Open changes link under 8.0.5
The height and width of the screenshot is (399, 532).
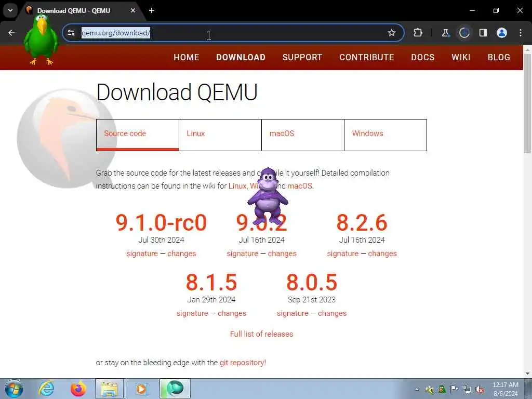[332, 313]
